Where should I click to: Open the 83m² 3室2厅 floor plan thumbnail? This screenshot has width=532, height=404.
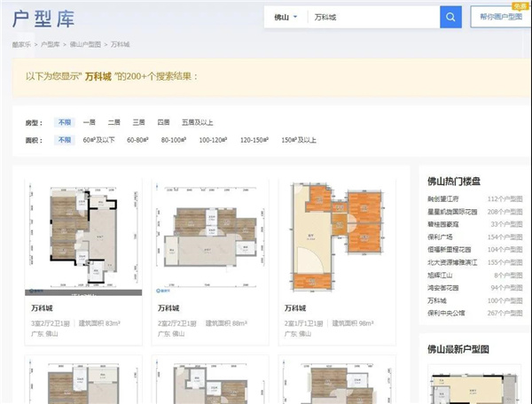pos(83,237)
